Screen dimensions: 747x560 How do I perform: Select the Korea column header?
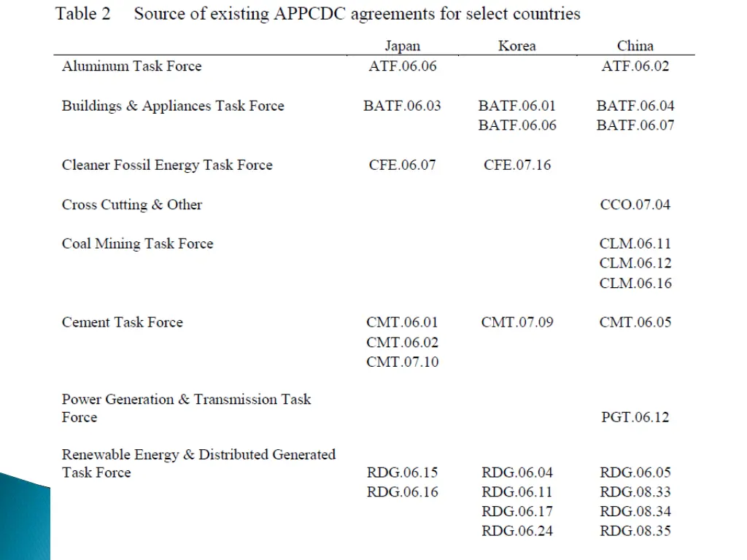516,46
